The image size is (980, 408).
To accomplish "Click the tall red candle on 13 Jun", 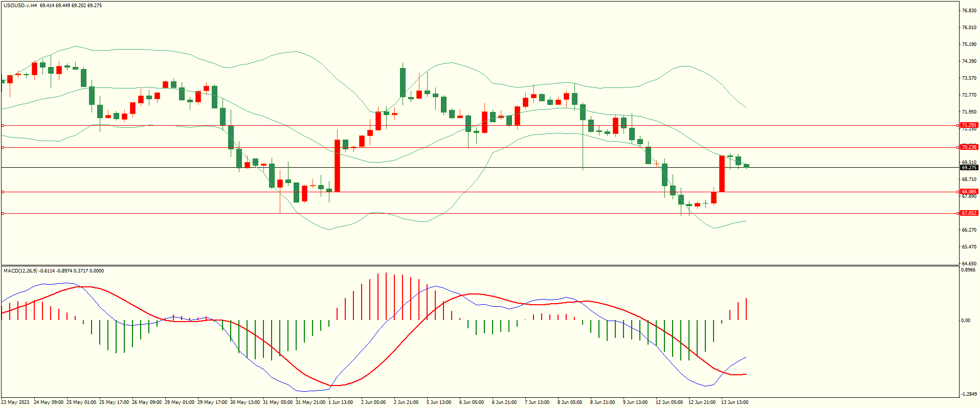I will [722, 174].
